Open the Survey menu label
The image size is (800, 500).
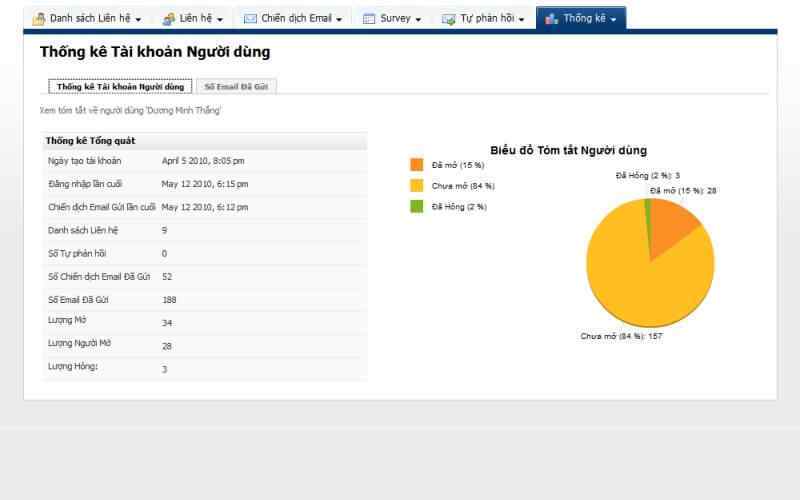(395, 19)
